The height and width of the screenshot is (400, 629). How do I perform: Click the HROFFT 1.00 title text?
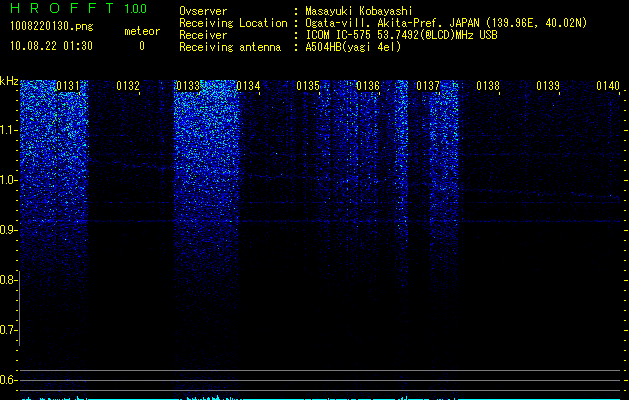78,8
